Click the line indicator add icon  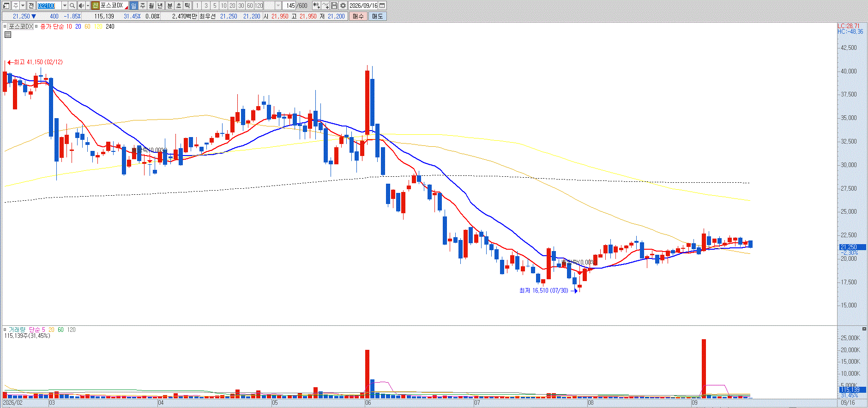[x=325, y=6]
